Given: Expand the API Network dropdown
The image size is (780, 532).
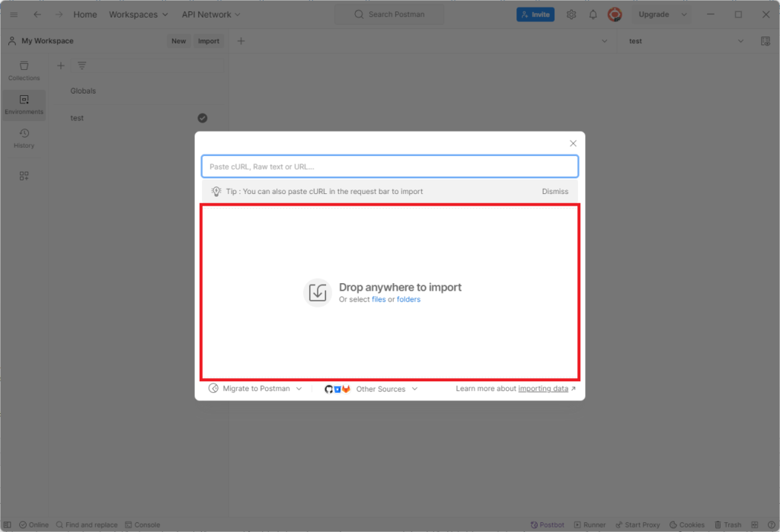Looking at the screenshot, I should [211, 14].
